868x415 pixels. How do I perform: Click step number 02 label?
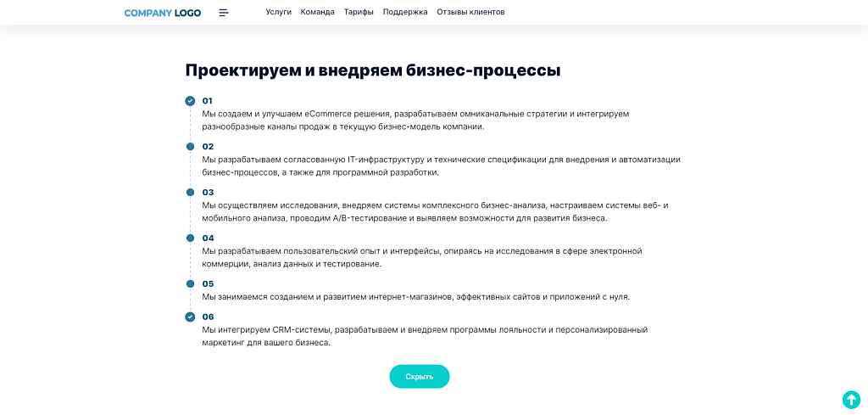coord(208,147)
